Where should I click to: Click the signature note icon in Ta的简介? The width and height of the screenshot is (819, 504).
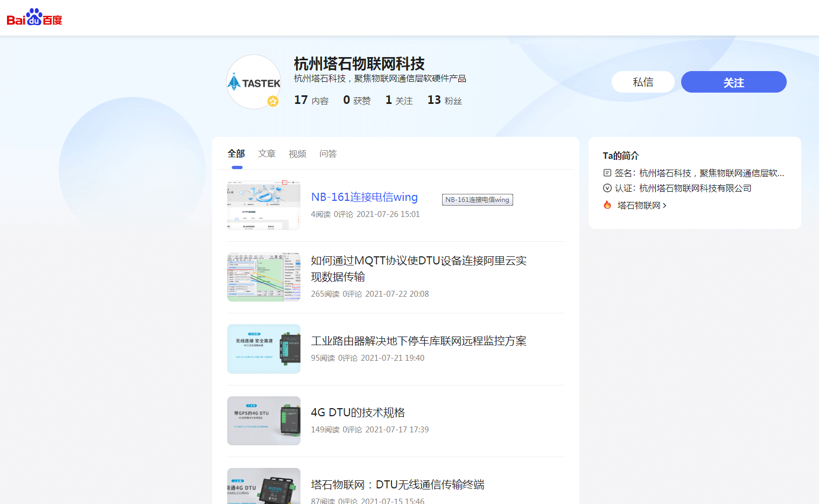point(607,173)
